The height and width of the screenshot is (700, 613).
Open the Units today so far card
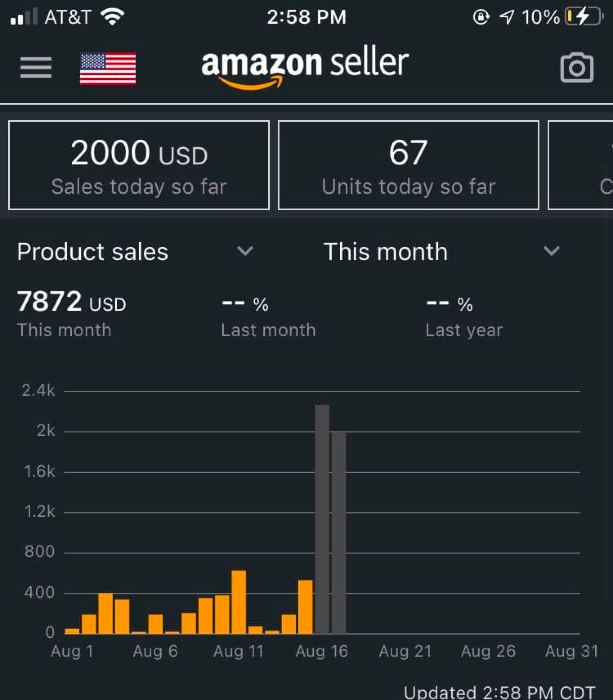pyautogui.click(x=408, y=165)
